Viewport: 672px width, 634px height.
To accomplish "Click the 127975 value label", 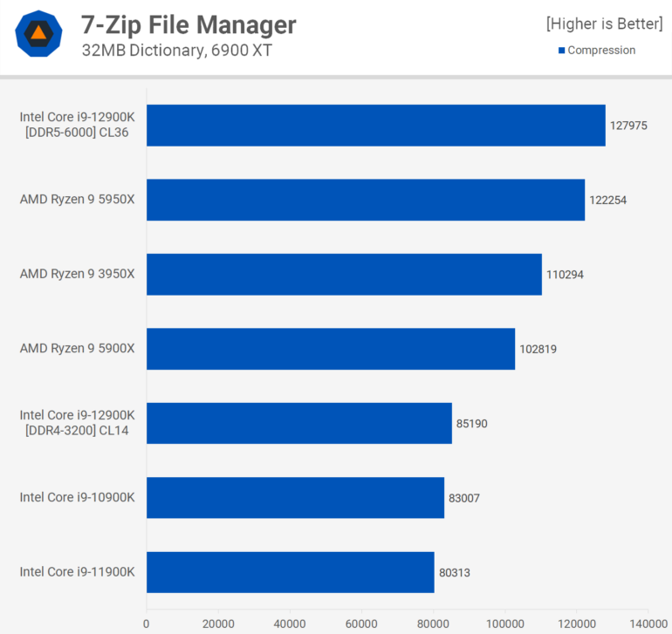I will click(x=628, y=126).
